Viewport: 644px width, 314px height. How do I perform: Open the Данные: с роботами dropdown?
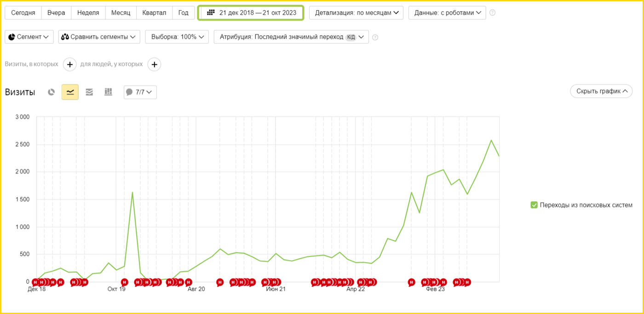[447, 13]
